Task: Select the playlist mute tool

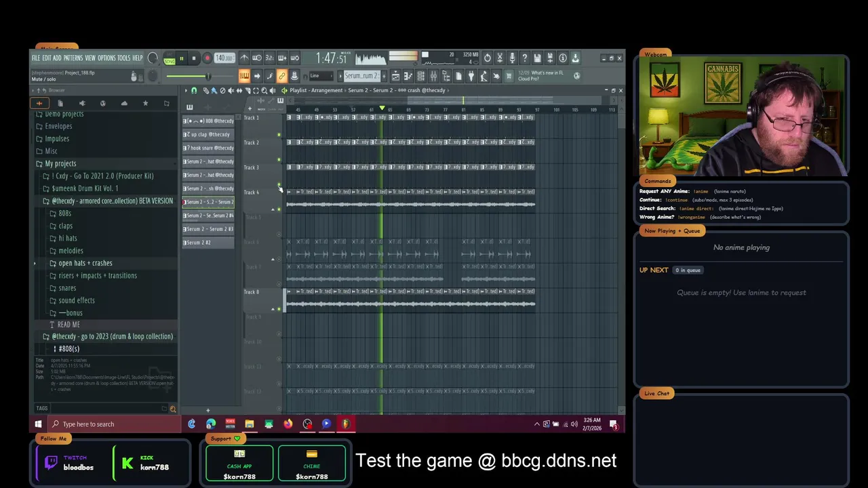Action: [231, 90]
